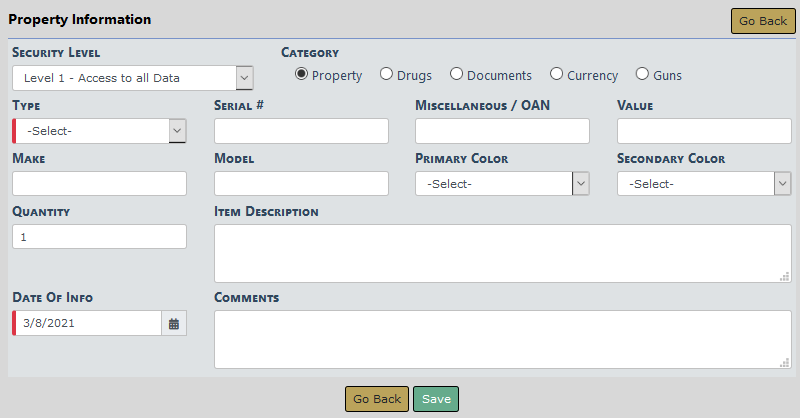This screenshot has height=418, width=800.
Task: Open the Security Level dropdown
Action: click(x=133, y=78)
